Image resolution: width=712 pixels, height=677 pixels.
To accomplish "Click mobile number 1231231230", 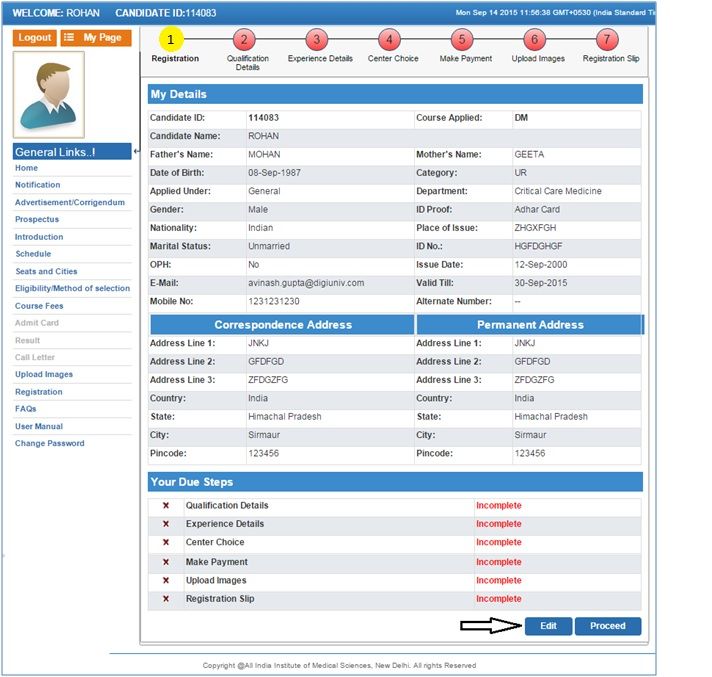I will (x=274, y=301).
